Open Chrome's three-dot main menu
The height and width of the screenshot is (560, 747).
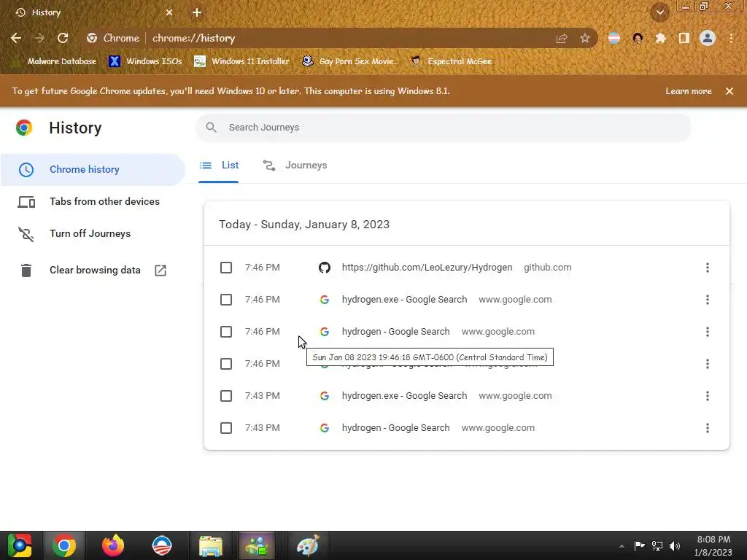(x=731, y=38)
